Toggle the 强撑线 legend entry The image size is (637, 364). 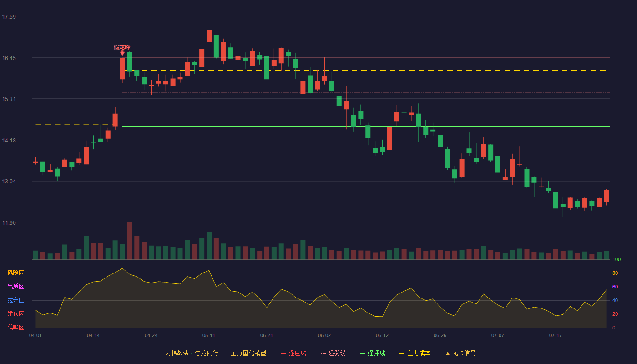point(373,353)
